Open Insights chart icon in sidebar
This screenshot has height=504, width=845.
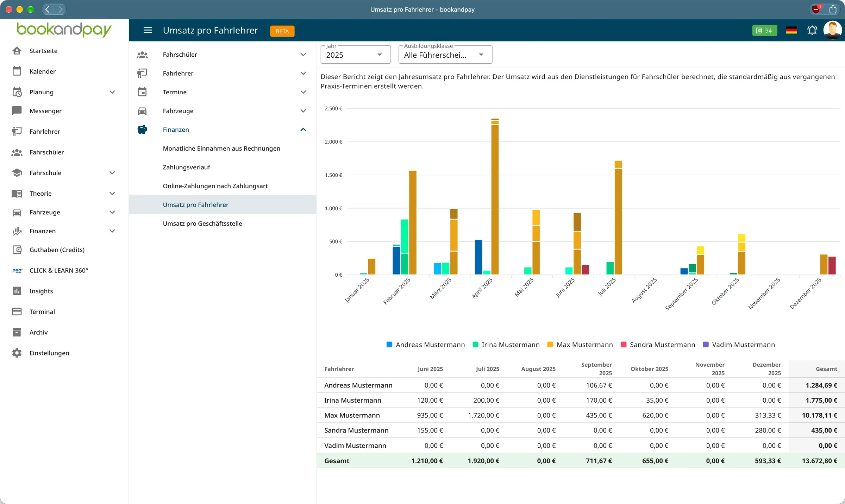17,291
